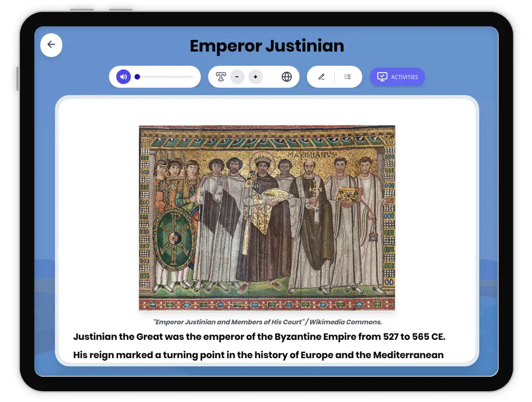Open the Activities panel
This screenshot has height=402, width=532.
point(397,77)
